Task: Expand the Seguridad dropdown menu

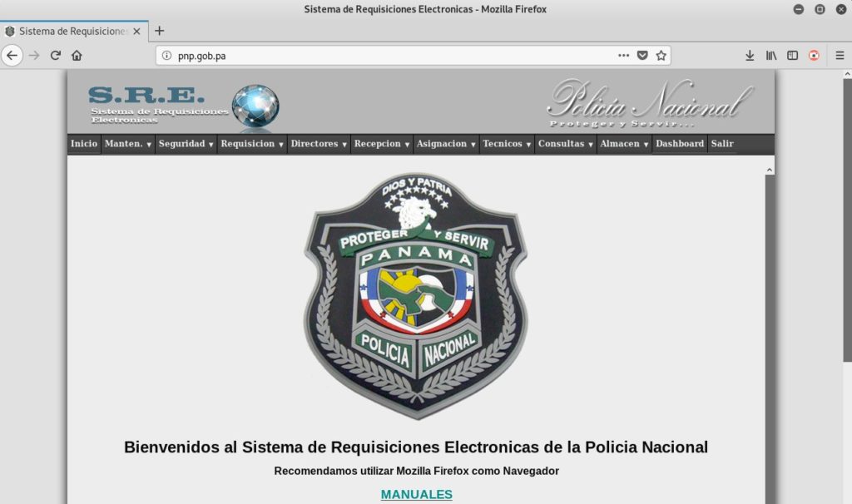Action: coord(186,144)
